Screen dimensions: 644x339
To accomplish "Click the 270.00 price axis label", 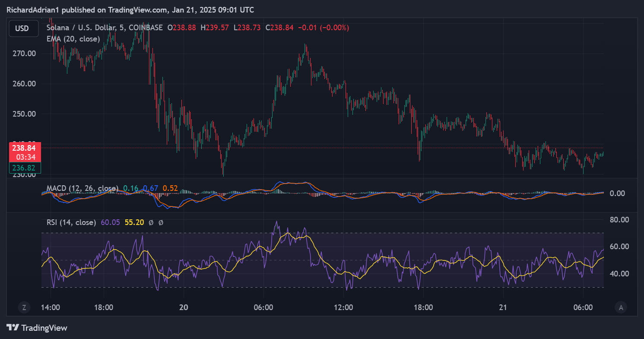I will 23,54.
